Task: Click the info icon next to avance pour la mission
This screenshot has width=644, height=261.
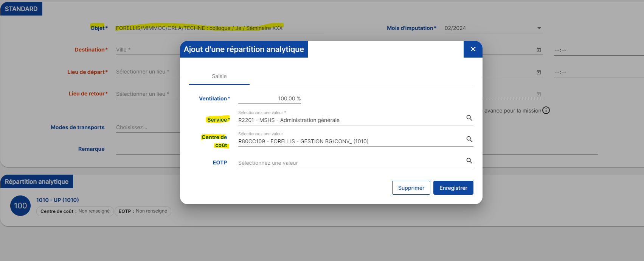Action: (x=546, y=111)
